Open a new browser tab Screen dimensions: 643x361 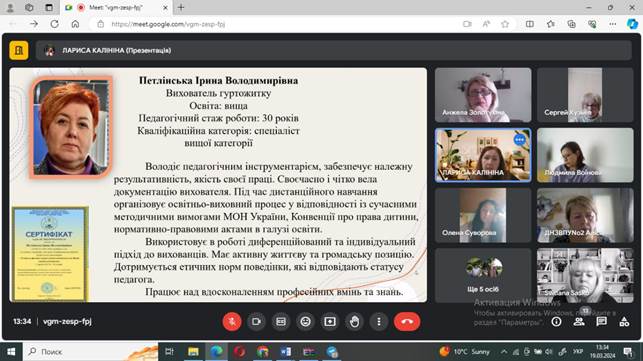click(x=181, y=7)
